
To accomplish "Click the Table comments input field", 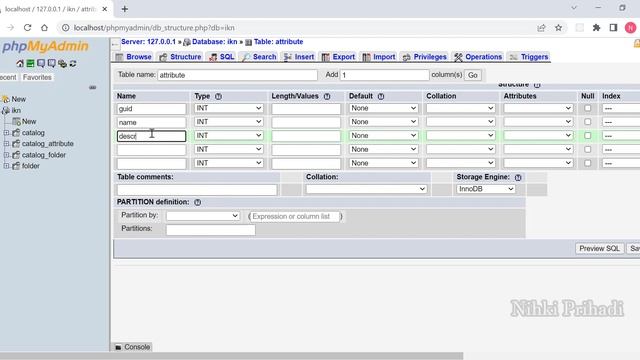I will [197, 190].
